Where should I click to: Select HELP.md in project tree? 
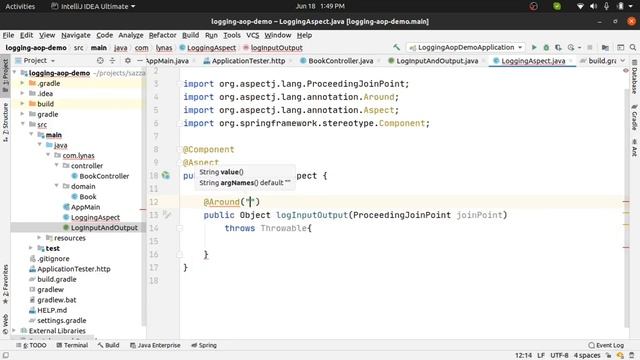pyautogui.click(x=52, y=310)
